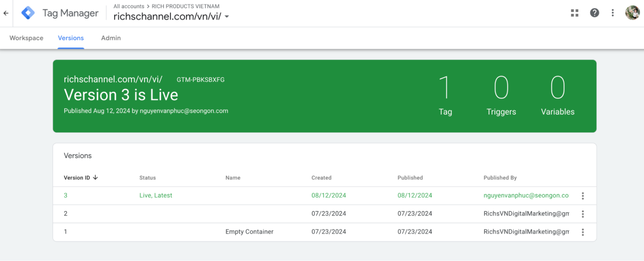Click the 1 Tag count
The image size is (644, 261).
[x=445, y=95]
